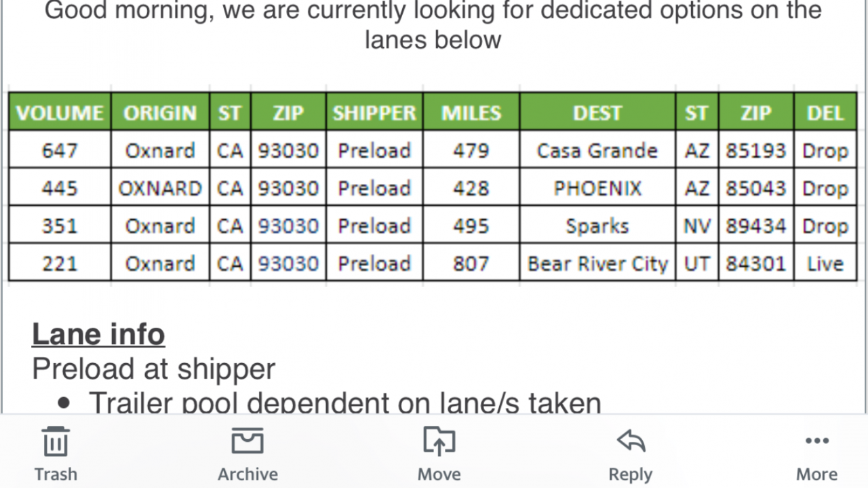This screenshot has height=488, width=868.
Task: Click the DEST column header
Action: coord(597,113)
